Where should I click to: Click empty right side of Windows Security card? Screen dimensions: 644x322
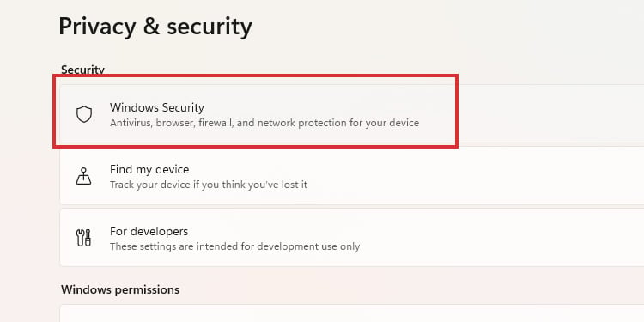point(550,113)
